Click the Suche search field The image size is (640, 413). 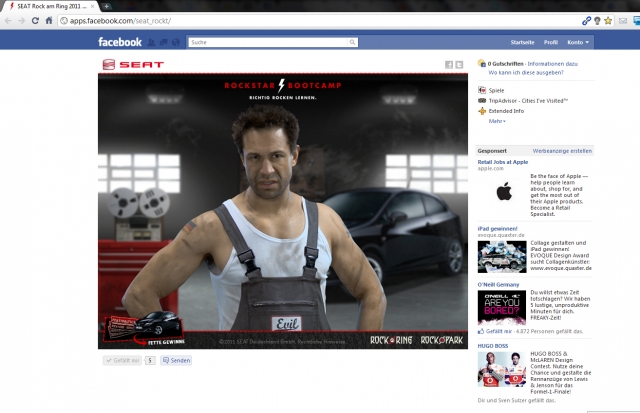point(268,42)
